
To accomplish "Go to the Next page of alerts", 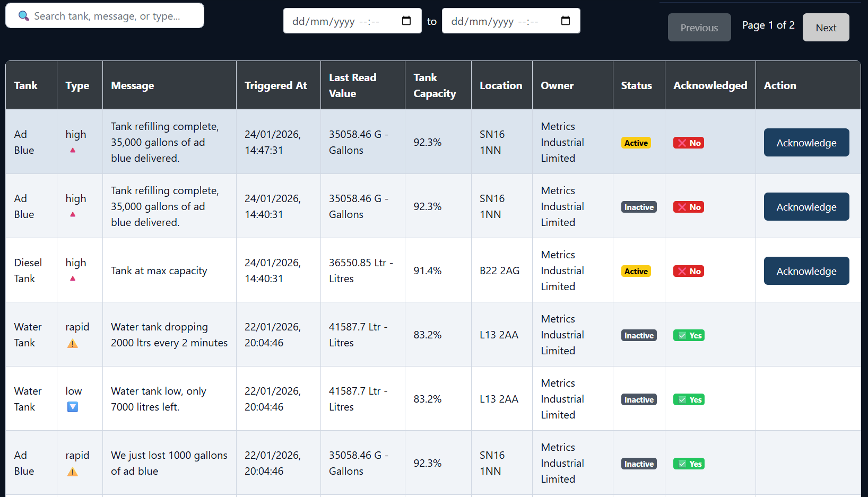I will (826, 27).
